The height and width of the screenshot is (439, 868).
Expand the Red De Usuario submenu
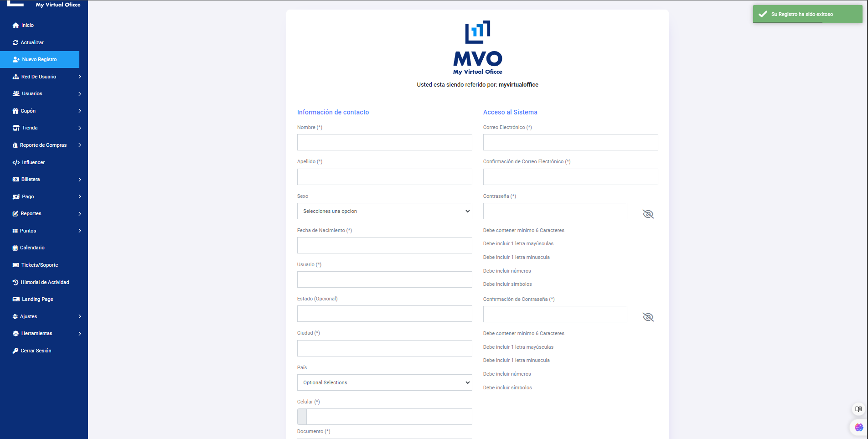click(x=80, y=77)
